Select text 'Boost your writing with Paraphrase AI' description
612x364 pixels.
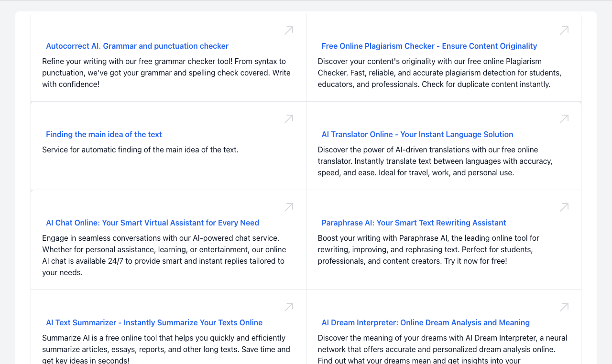(x=428, y=250)
